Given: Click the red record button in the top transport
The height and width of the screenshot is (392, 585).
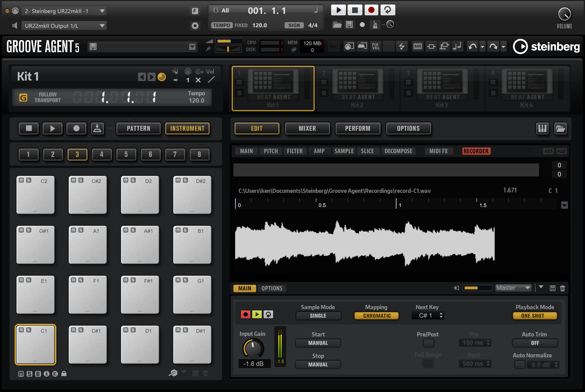Looking at the screenshot, I should (x=371, y=10).
